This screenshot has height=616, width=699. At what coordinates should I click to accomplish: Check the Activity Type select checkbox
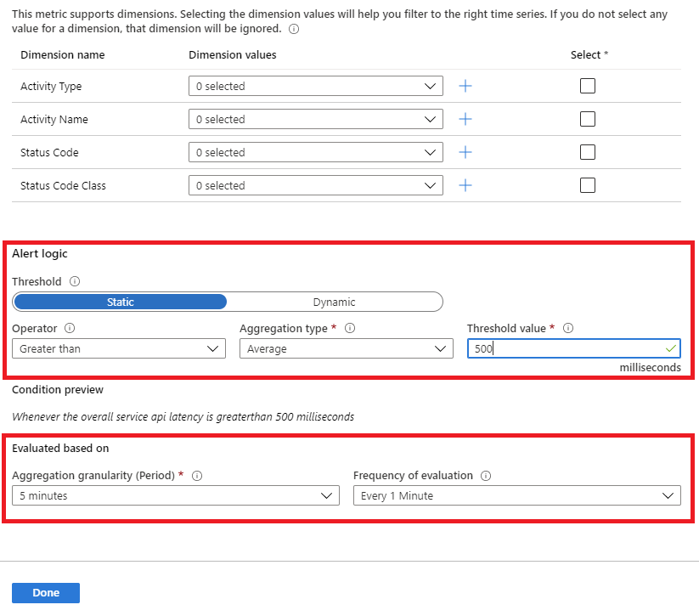point(587,86)
